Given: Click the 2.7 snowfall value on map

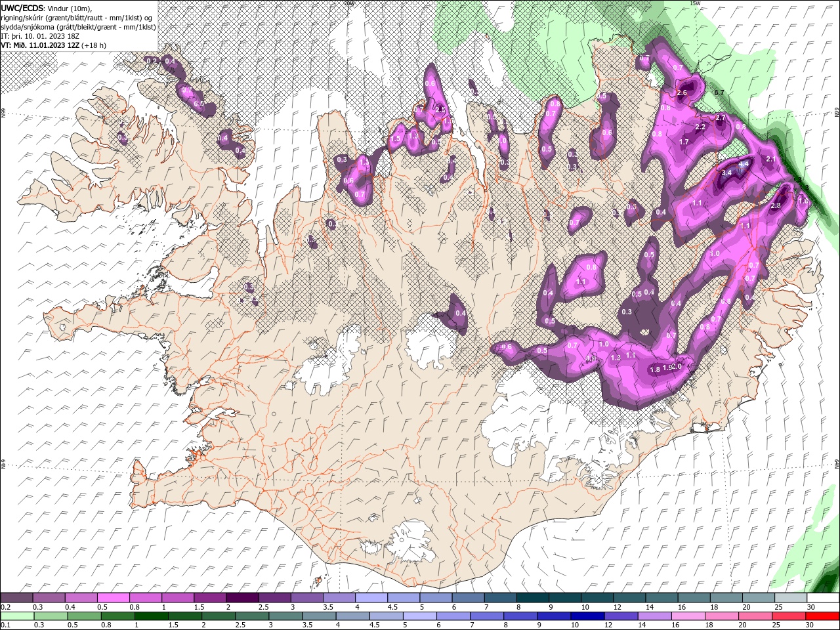Looking at the screenshot, I should 721,117.
